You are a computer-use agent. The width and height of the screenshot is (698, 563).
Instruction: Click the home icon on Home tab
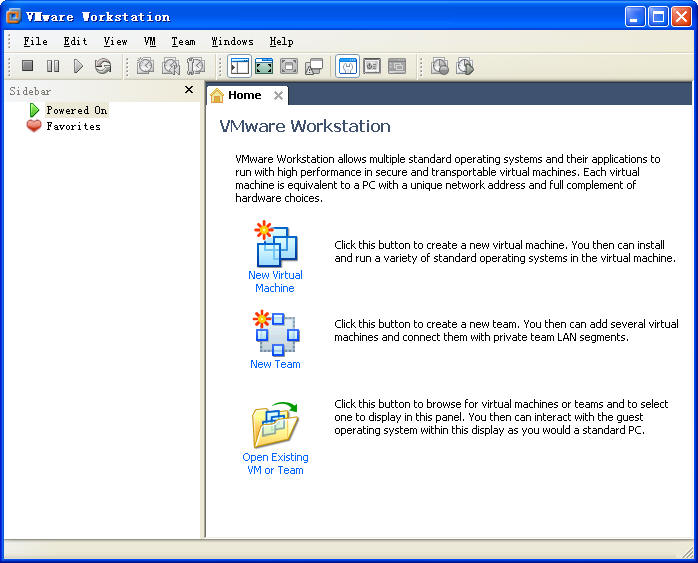click(x=217, y=95)
